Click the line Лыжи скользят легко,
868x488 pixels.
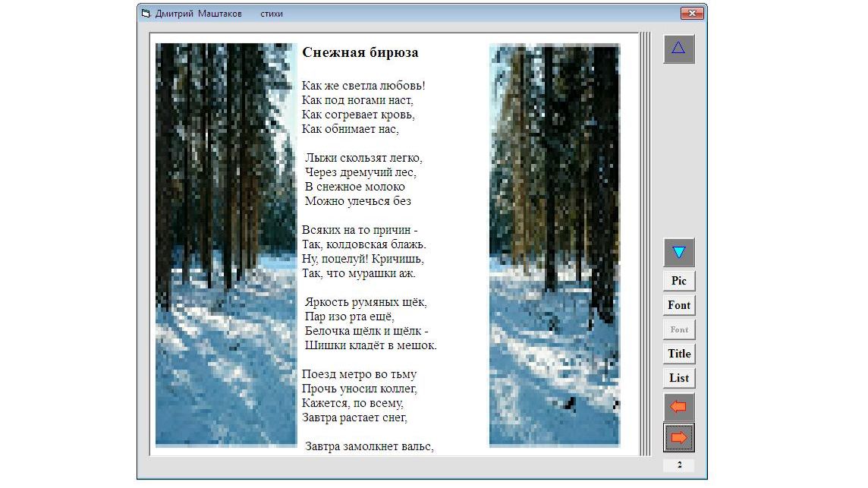[x=363, y=158]
